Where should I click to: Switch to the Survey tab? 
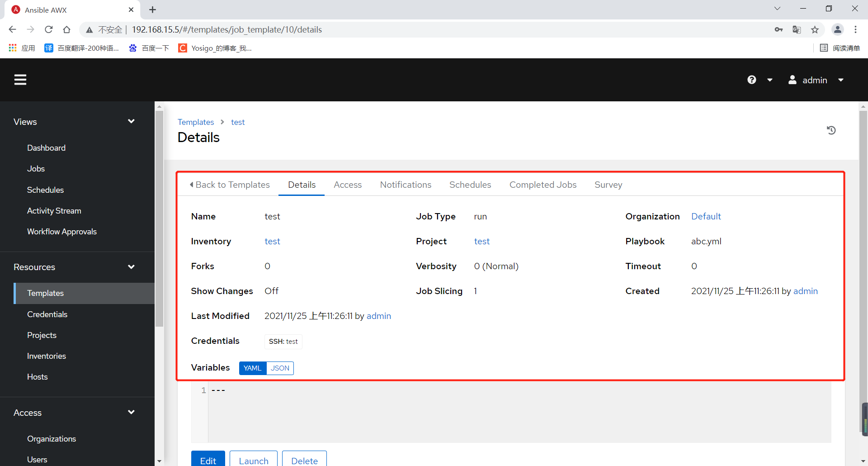[x=608, y=185]
